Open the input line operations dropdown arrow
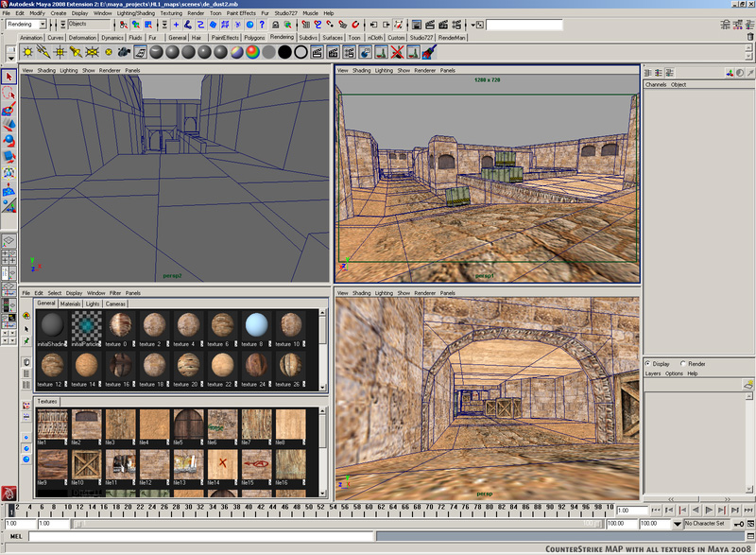This screenshot has width=756, height=555. [x=473, y=25]
